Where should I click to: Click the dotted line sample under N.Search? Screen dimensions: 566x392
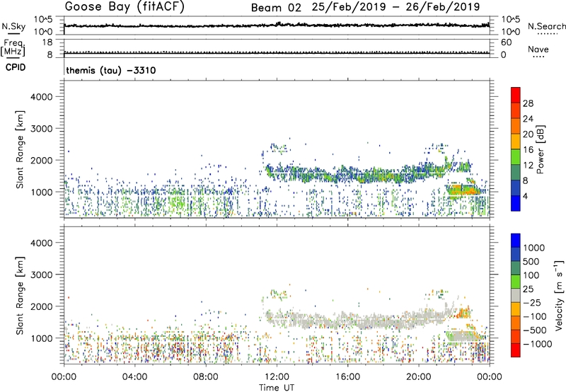[x=547, y=34]
